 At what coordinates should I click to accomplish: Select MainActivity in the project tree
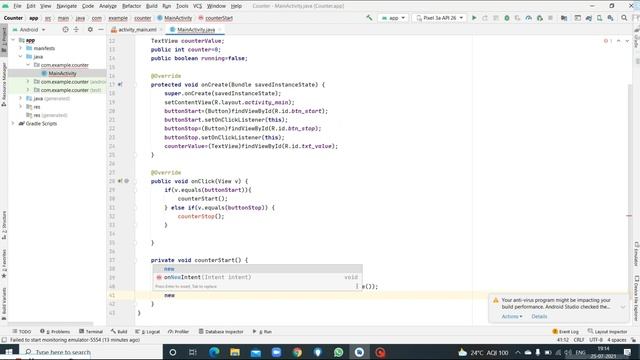(62, 73)
